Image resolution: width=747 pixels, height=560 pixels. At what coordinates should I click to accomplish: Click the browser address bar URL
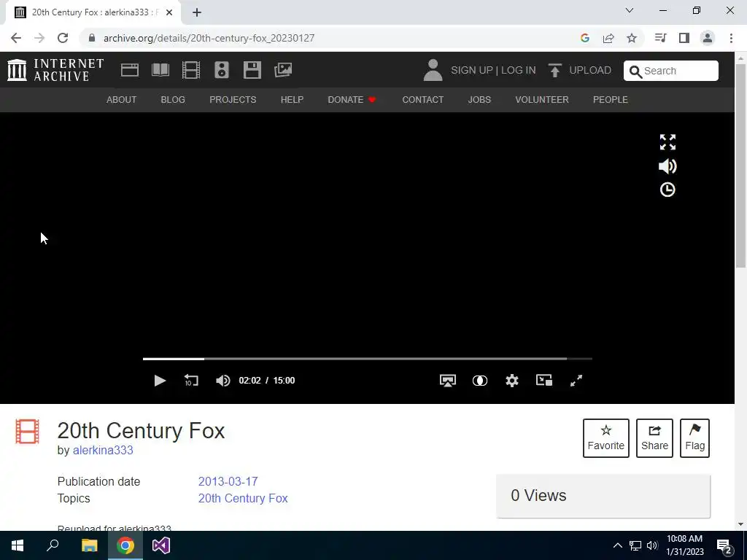point(209,38)
